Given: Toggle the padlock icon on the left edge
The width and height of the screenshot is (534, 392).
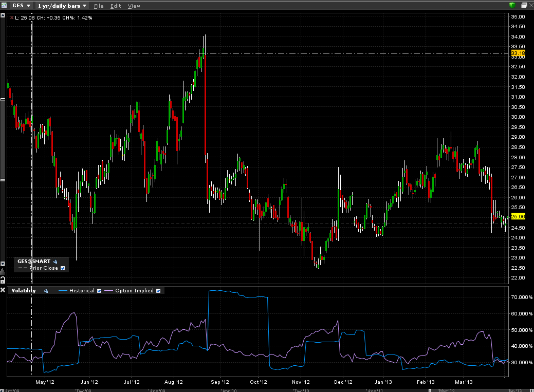Looking at the screenshot, I should 3,280.
